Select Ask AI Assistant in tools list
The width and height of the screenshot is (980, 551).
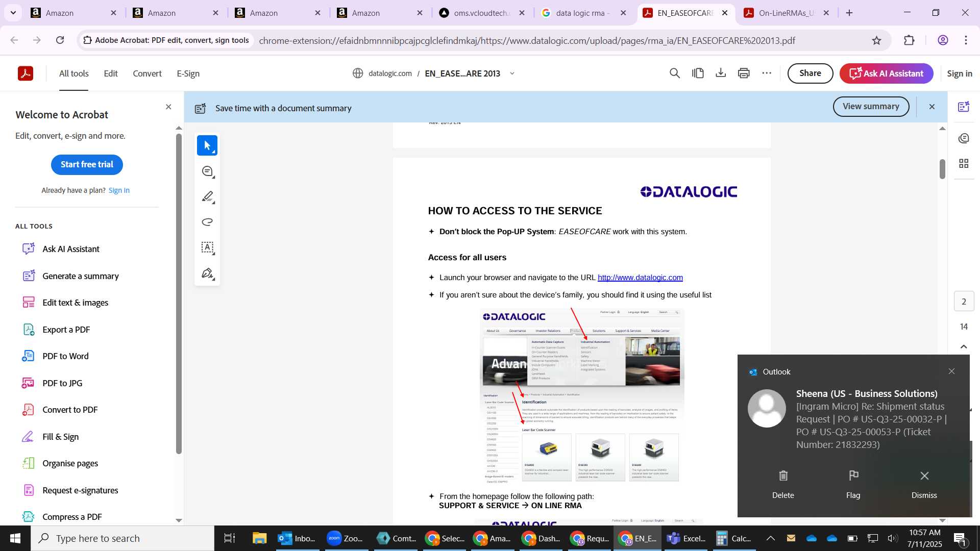71,249
